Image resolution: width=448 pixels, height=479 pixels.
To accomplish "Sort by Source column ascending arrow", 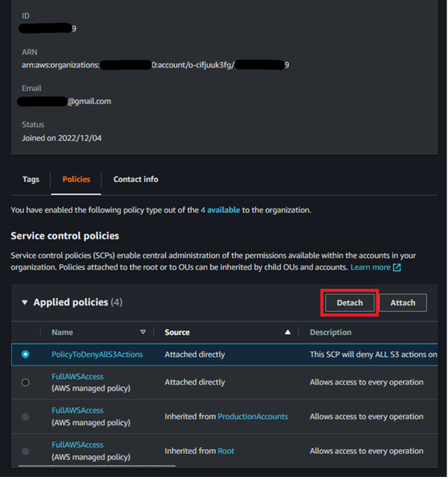I will point(287,332).
